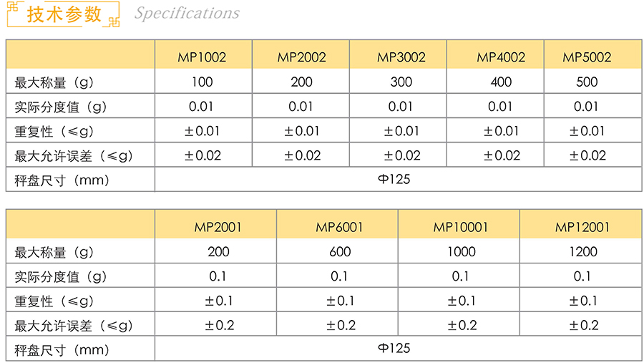The image size is (644, 363).
Task: Click Φ125 pan size in second table
Action: (394, 349)
